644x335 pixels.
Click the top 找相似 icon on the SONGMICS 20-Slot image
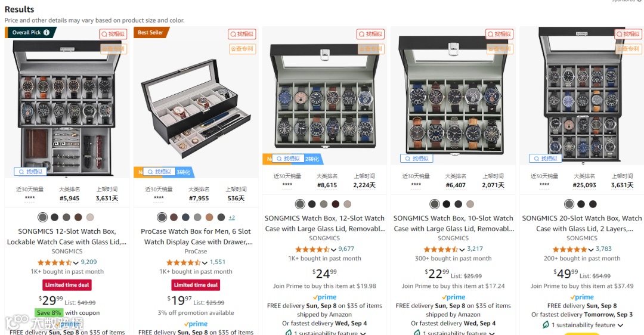pyautogui.click(x=628, y=34)
